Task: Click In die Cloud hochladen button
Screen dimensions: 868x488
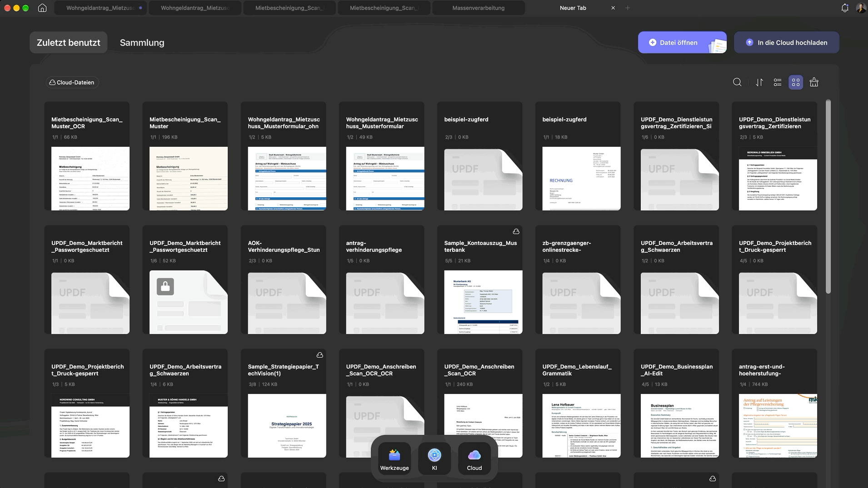Action: pyautogui.click(x=786, y=42)
